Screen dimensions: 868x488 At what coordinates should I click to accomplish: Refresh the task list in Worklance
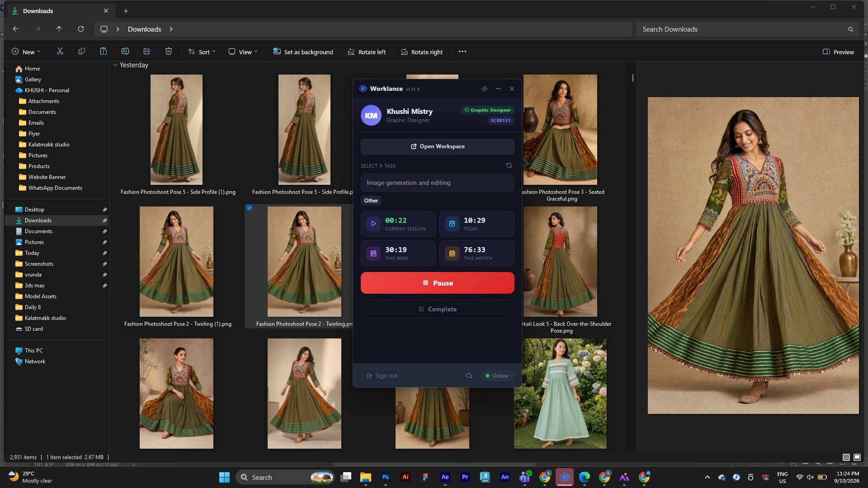[509, 165]
